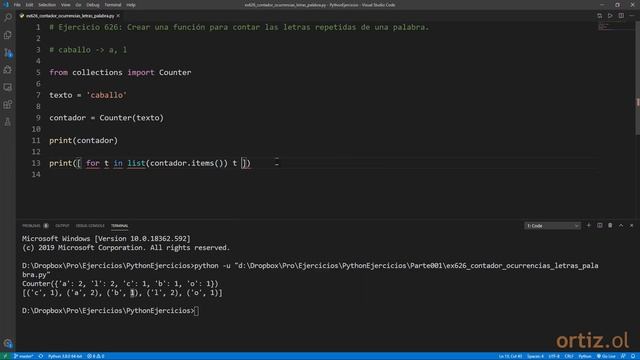
Task: Open the editor More Actions ellipsis
Action: tap(632, 16)
